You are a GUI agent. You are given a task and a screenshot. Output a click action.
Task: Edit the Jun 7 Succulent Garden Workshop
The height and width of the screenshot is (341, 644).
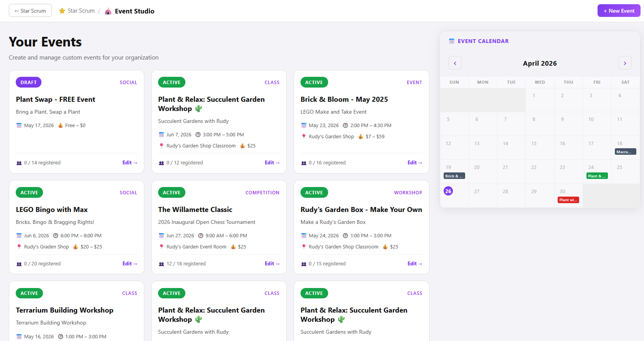(272, 162)
